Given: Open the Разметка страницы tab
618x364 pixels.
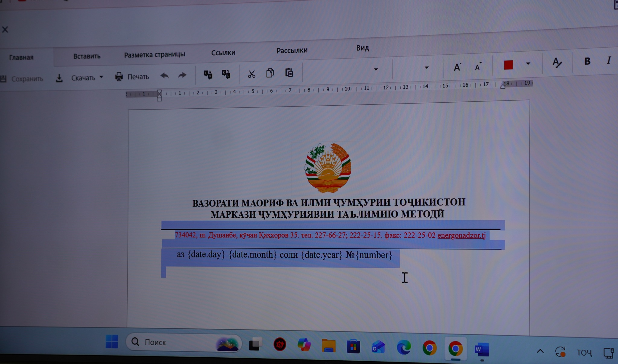Looking at the screenshot, I should pos(154,55).
